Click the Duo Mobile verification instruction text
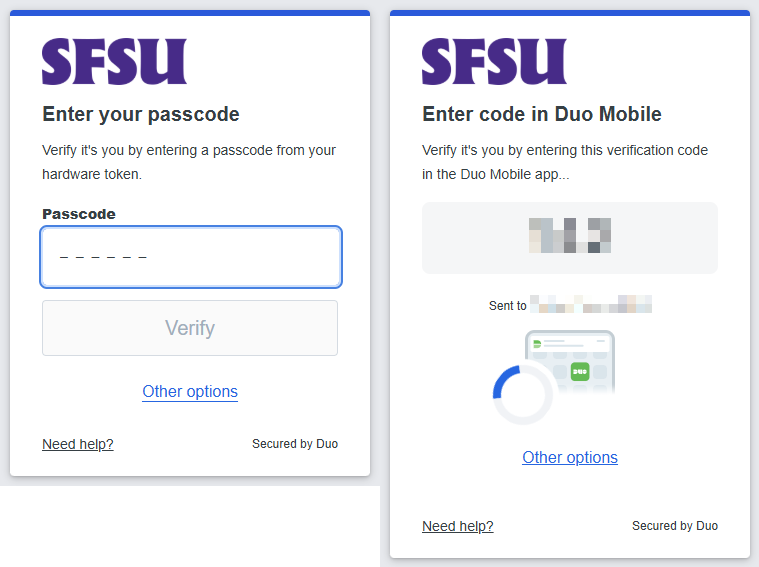Viewport: 759px width, 567px height. coord(565,162)
